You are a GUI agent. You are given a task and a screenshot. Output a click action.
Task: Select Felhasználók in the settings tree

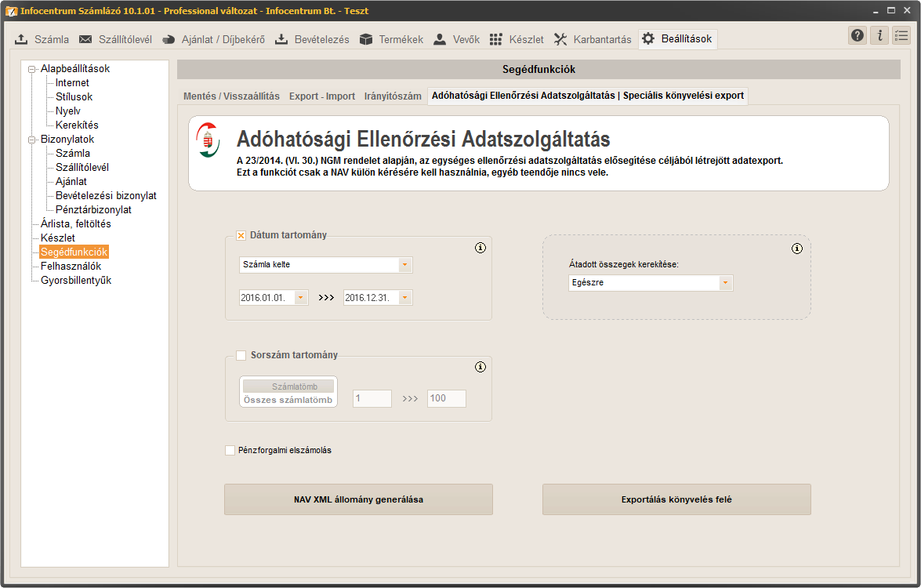[71, 267]
